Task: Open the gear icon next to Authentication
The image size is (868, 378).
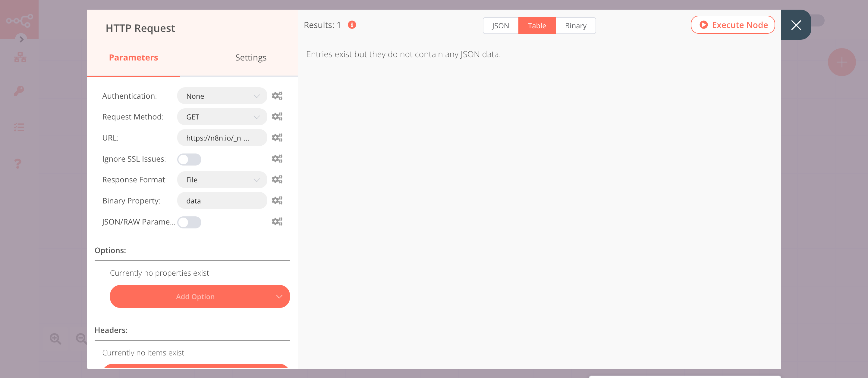Action: click(x=277, y=95)
